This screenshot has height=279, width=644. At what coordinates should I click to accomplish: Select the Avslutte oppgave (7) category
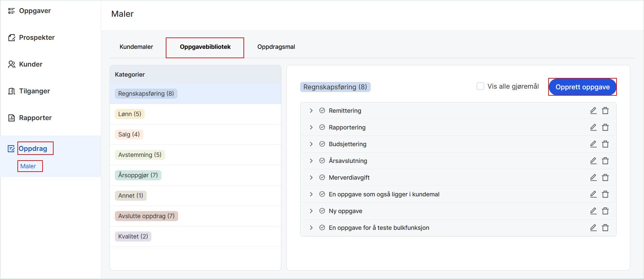pyautogui.click(x=146, y=216)
